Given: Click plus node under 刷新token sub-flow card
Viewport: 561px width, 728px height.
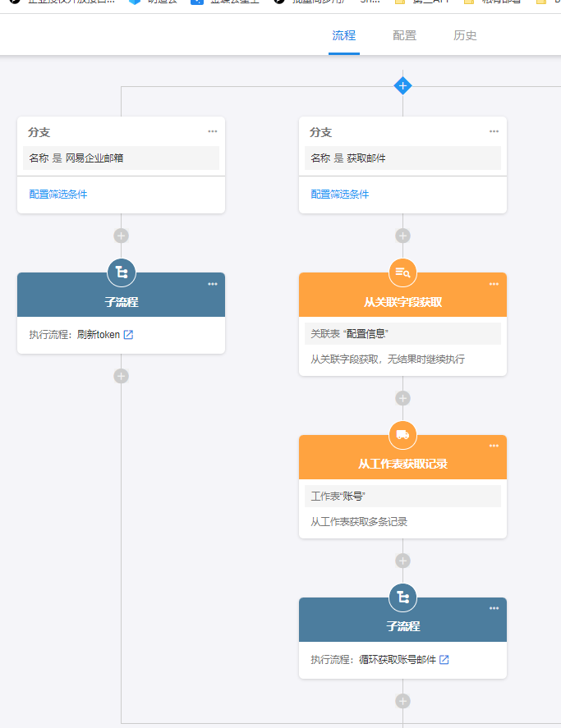Looking at the screenshot, I should pos(121,376).
